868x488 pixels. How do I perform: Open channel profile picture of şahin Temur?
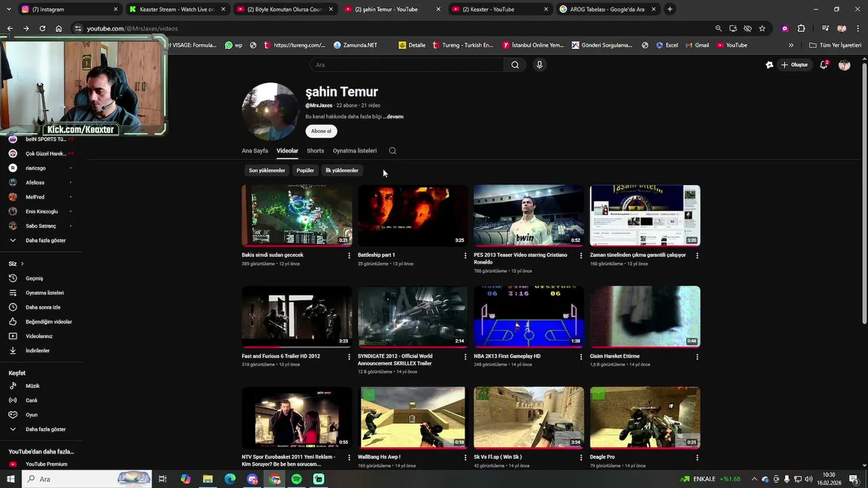pos(270,112)
